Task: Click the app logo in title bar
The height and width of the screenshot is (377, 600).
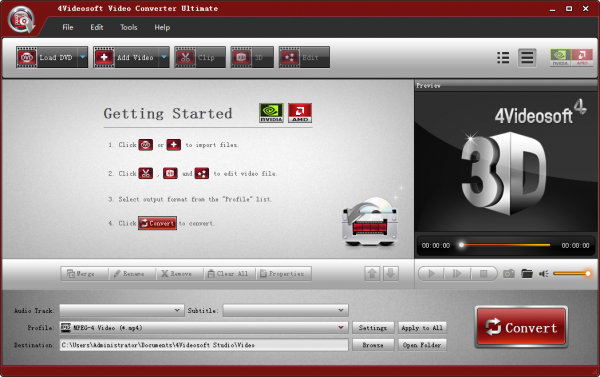Action: [x=21, y=20]
